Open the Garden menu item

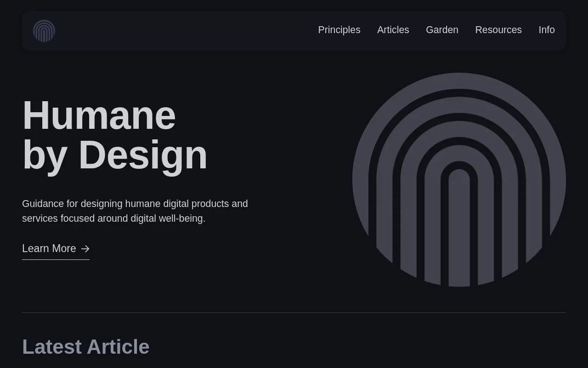[x=442, y=30]
